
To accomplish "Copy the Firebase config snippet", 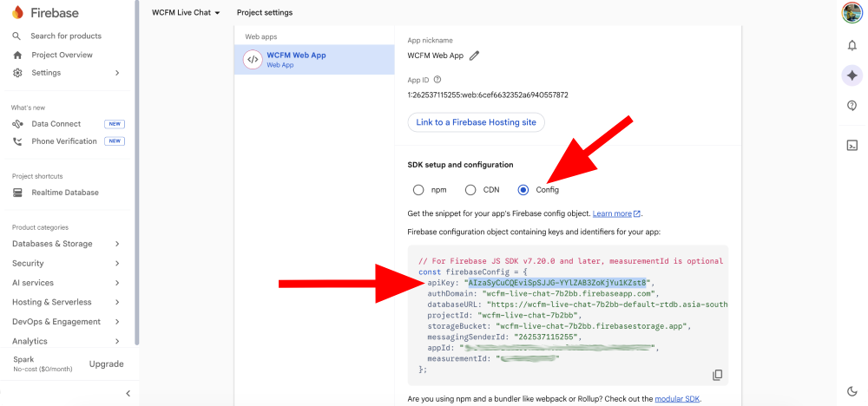I will [x=717, y=375].
